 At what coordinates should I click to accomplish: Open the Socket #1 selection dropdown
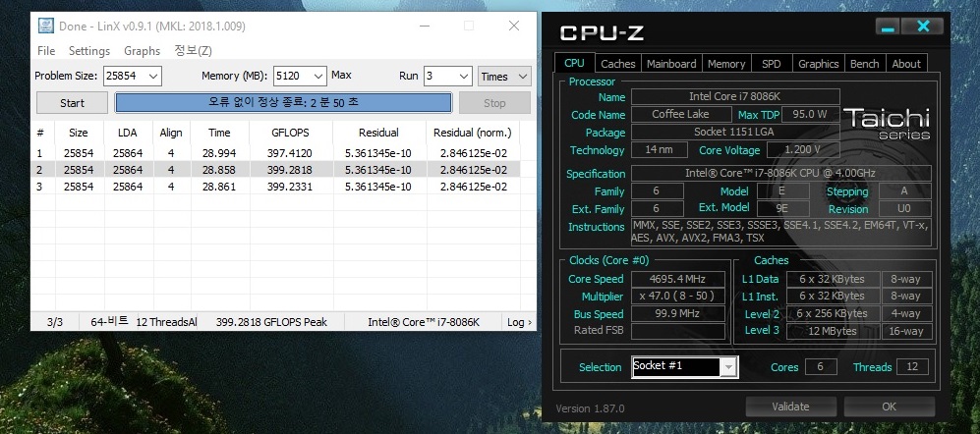pyautogui.click(x=728, y=367)
